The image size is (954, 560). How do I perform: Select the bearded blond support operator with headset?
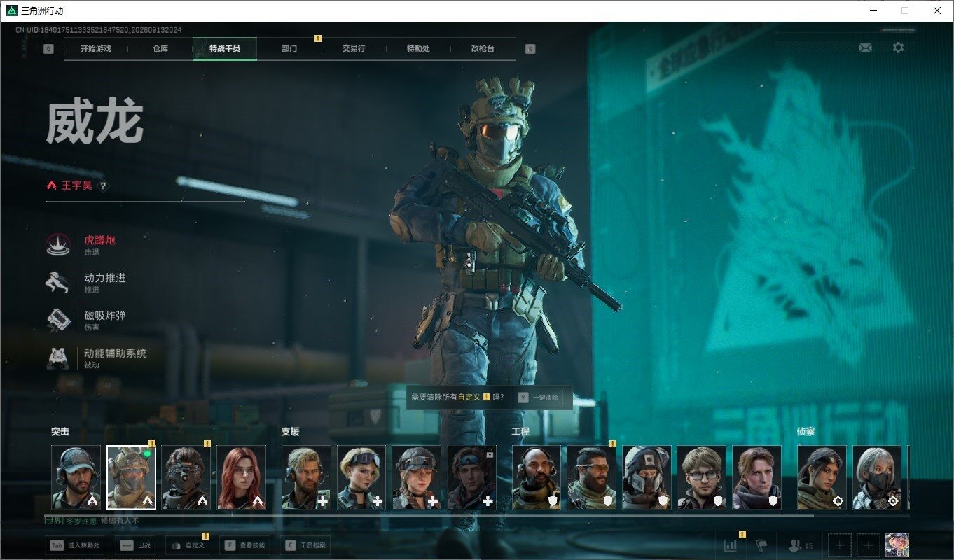click(306, 477)
